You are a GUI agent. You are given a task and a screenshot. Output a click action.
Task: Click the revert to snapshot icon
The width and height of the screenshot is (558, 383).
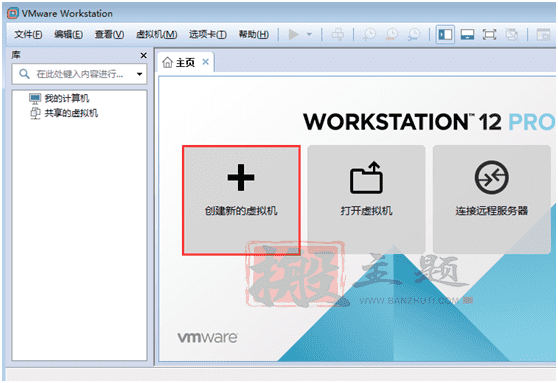(x=391, y=35)
